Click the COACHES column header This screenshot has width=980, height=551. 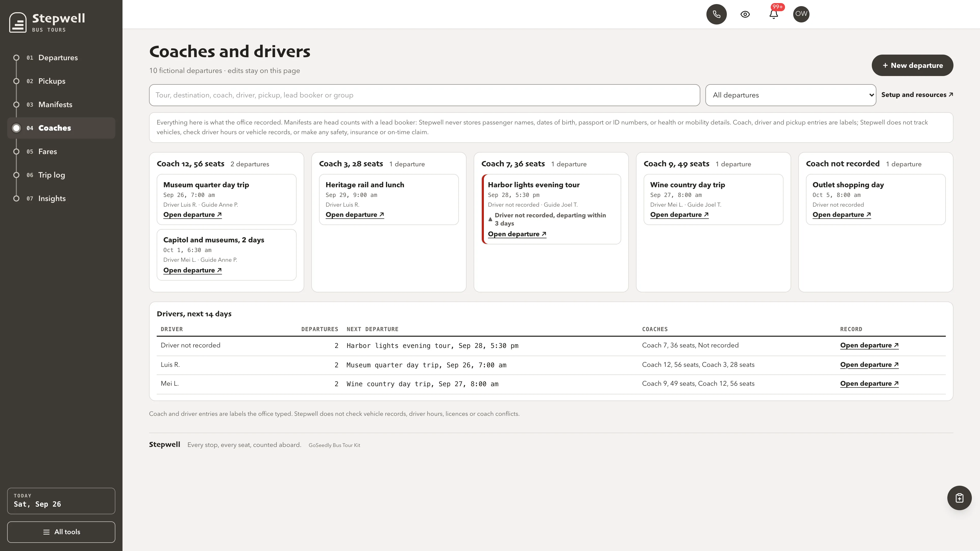tap(655, 329)
